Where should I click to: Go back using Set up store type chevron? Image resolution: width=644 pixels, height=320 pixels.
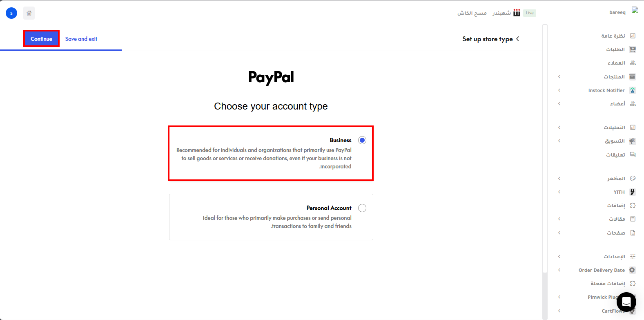[518, 39]
